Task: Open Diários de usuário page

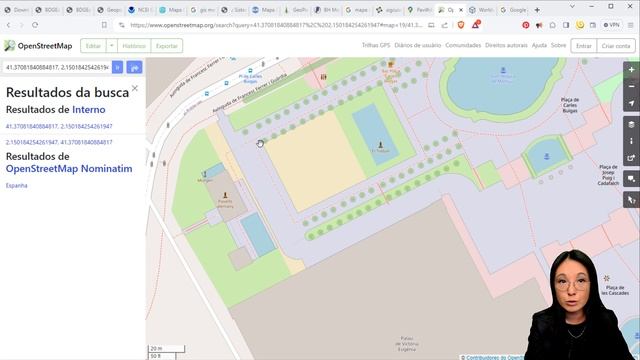Action: point(418,45)
